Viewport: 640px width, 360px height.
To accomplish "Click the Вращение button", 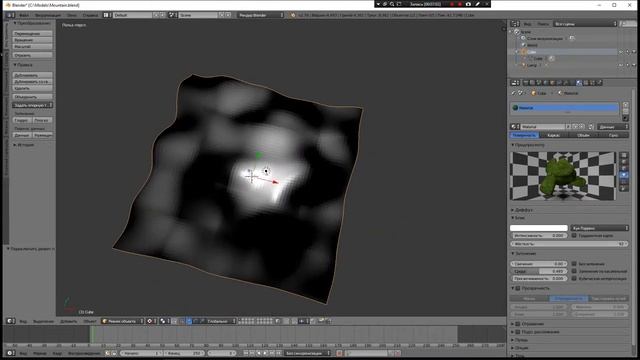I will tap(33, 40).
